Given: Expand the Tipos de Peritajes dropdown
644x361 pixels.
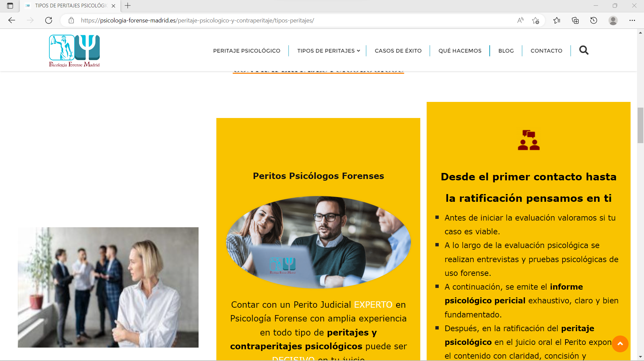Looking at the screenshot, I should pos(328,51).
